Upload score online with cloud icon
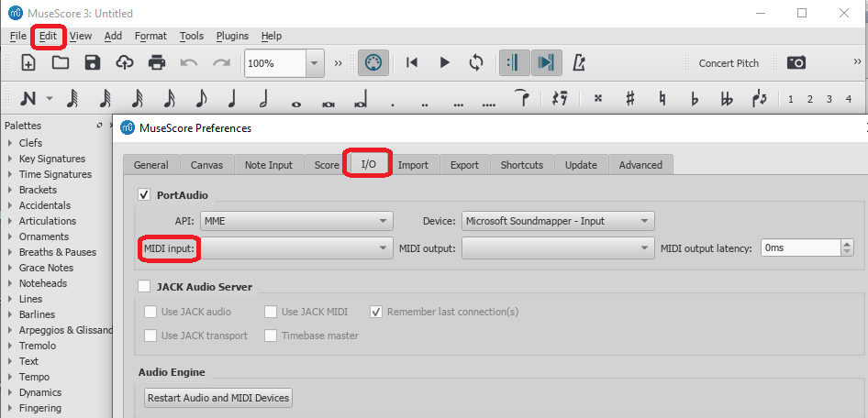This screenshot has width=868, height=418. (125, 62)
